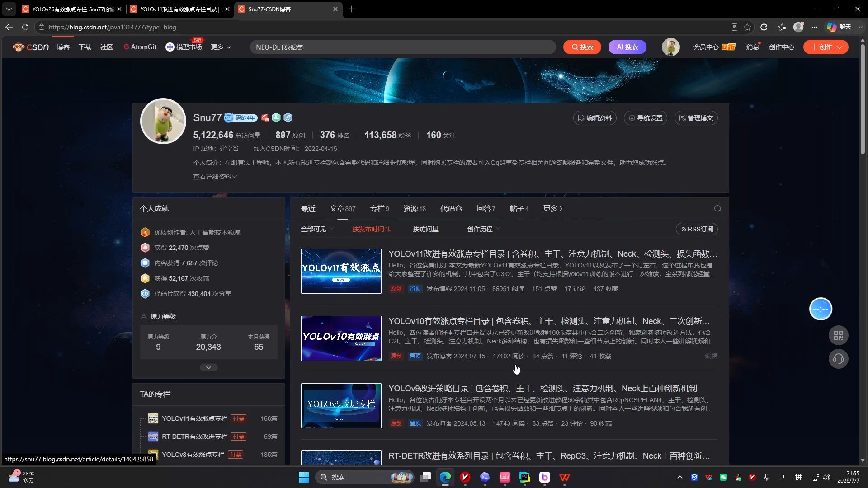This screenshot has height=488, width=868.
Task: Click the microphone icon in system tray
Action: (x=767, y=477)
